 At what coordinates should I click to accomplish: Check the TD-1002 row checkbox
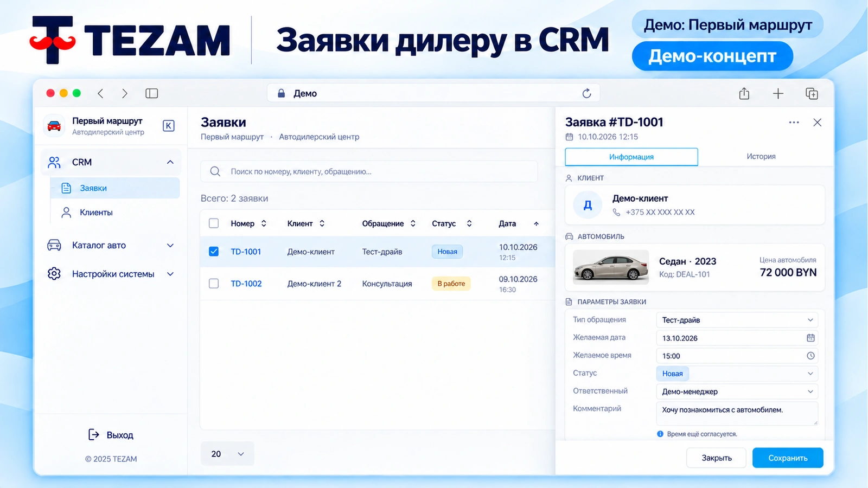214,284
